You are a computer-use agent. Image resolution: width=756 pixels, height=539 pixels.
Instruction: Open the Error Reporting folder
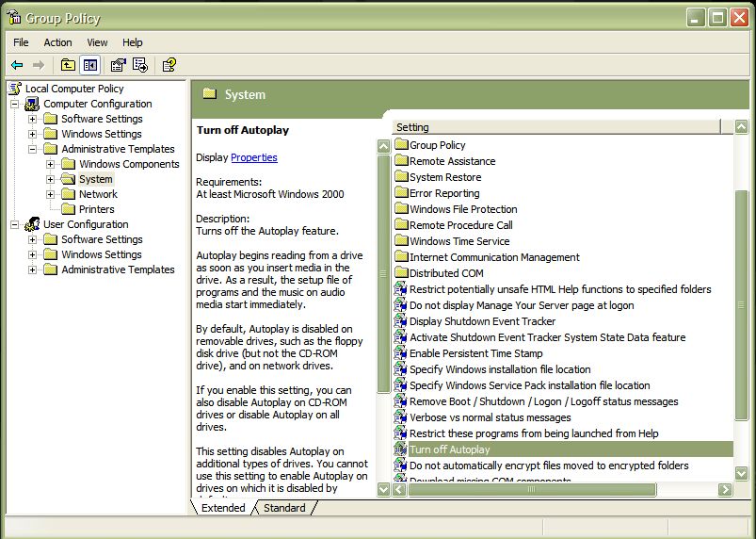point(437,192)
